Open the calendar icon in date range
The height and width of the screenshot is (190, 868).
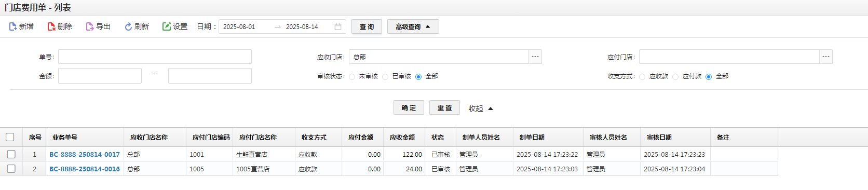click(338, 26)
